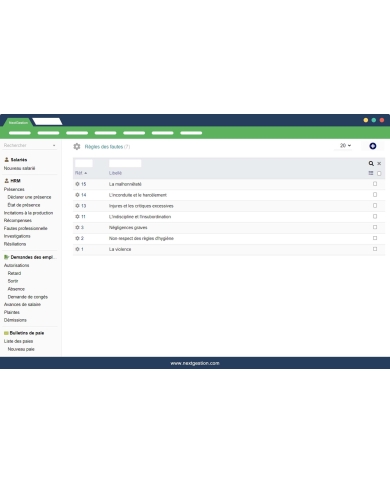Open the 20 rows-per-page dropdown

click(x=345, y=146)
